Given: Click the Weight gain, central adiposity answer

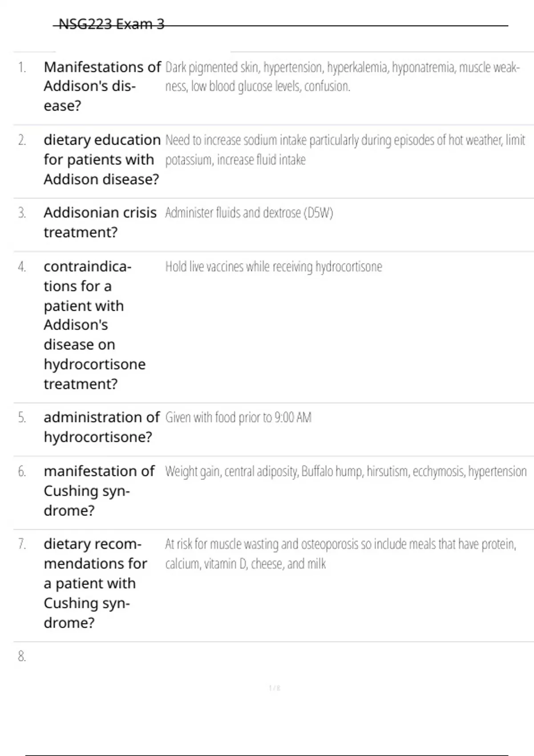Looking at the screenshot, I should click(x=346, y=471).
